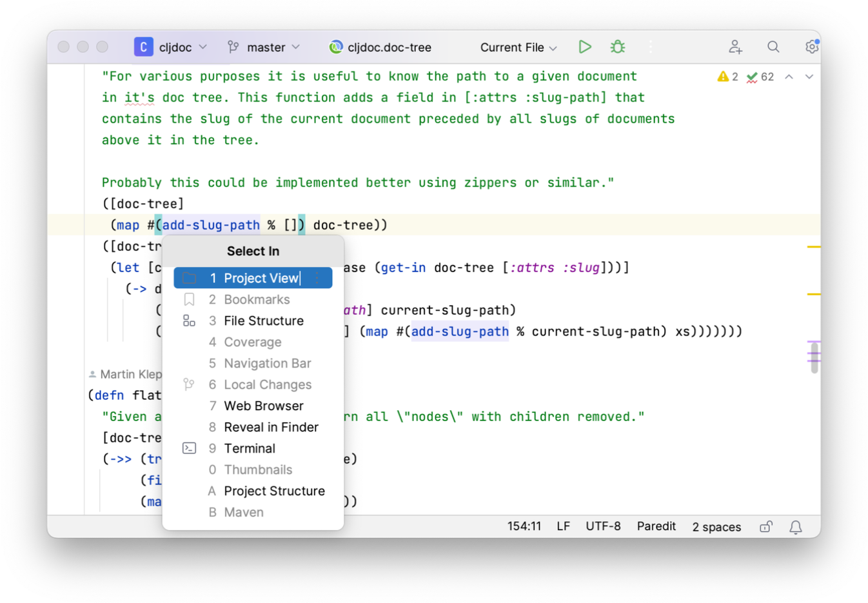Click UTF-8 encoding in status bar

(x=603, y=526)
